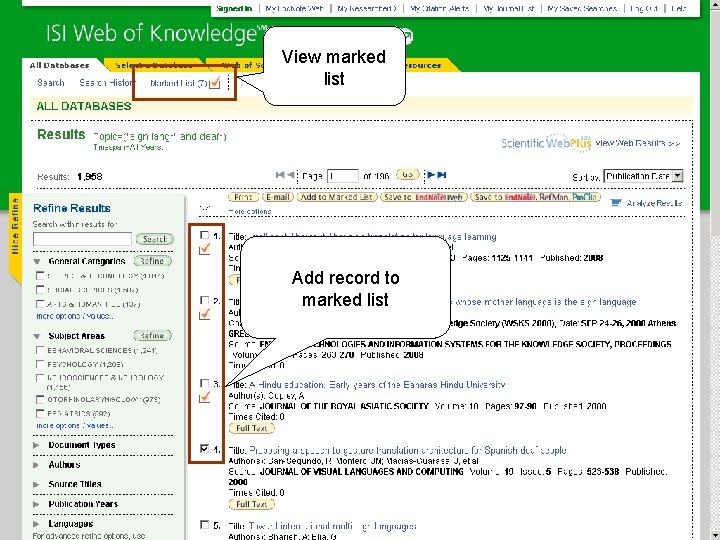The image size is (720, 540).
Task: Check Otorhinolaryngology subject area
Action: [x=40, y=399]
